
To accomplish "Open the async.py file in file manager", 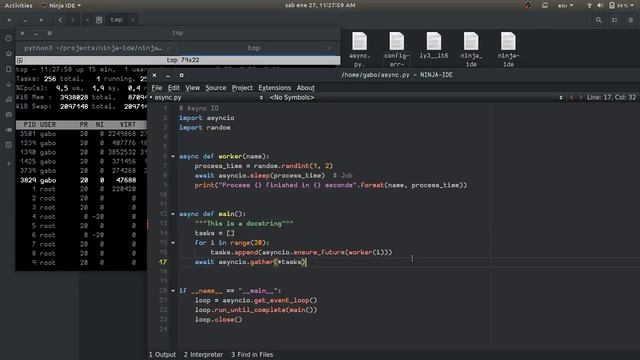I will tap(360, 49).
